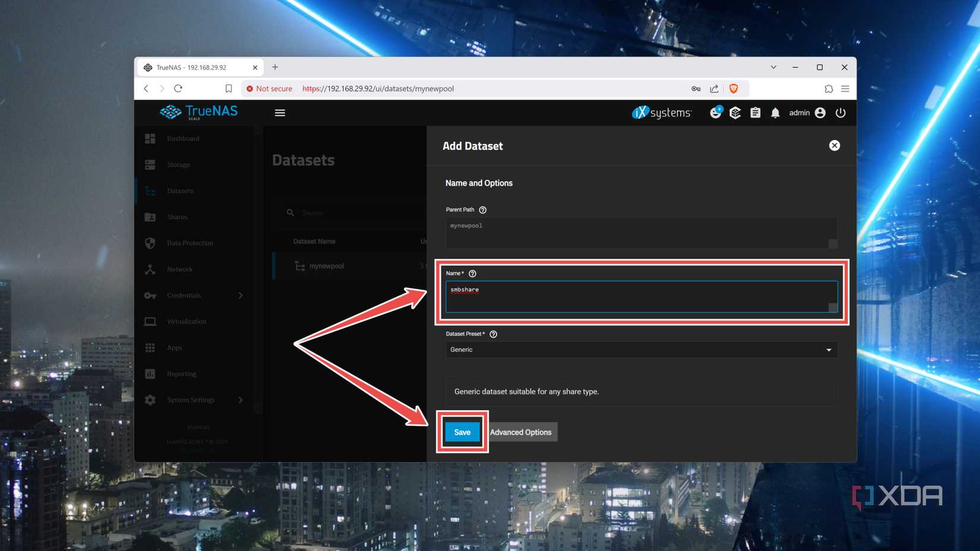Open Network in the sidebar
This screenshot has height=551, width=980.
pyautogui.click(x=179, y=269)
